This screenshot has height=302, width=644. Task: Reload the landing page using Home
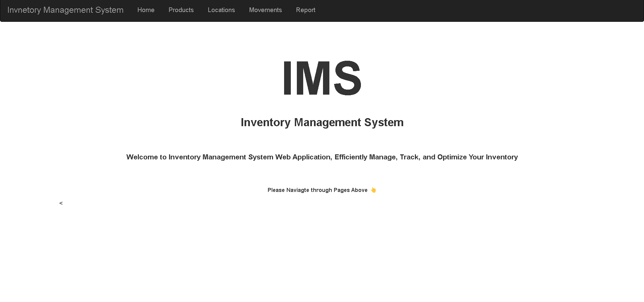pyautogui.click(x=146, y=10)
